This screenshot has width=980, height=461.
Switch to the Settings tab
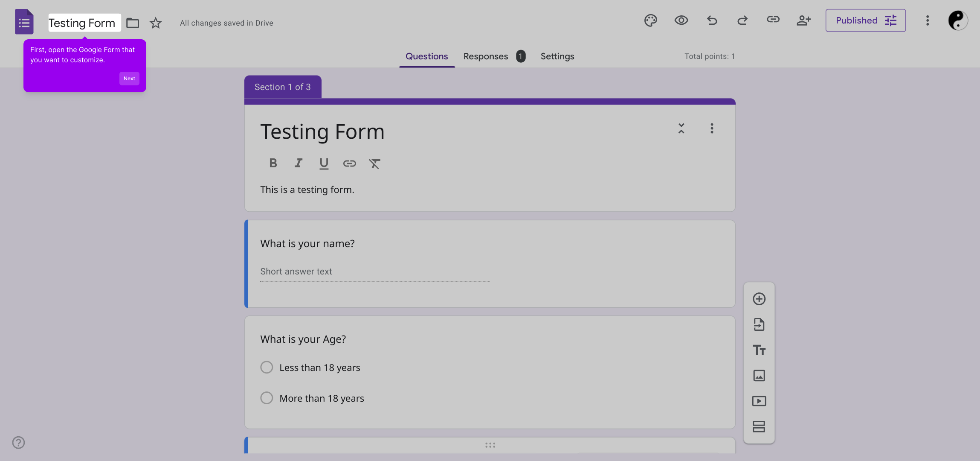pyautogui.click(x=557, y=56)
